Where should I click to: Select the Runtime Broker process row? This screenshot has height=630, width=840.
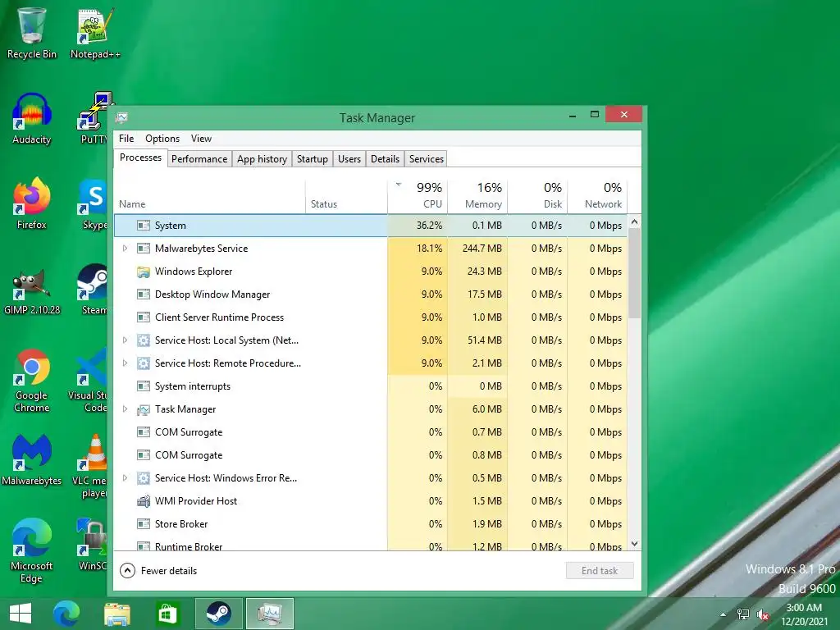pyautogui.click(x=371, y=545)
